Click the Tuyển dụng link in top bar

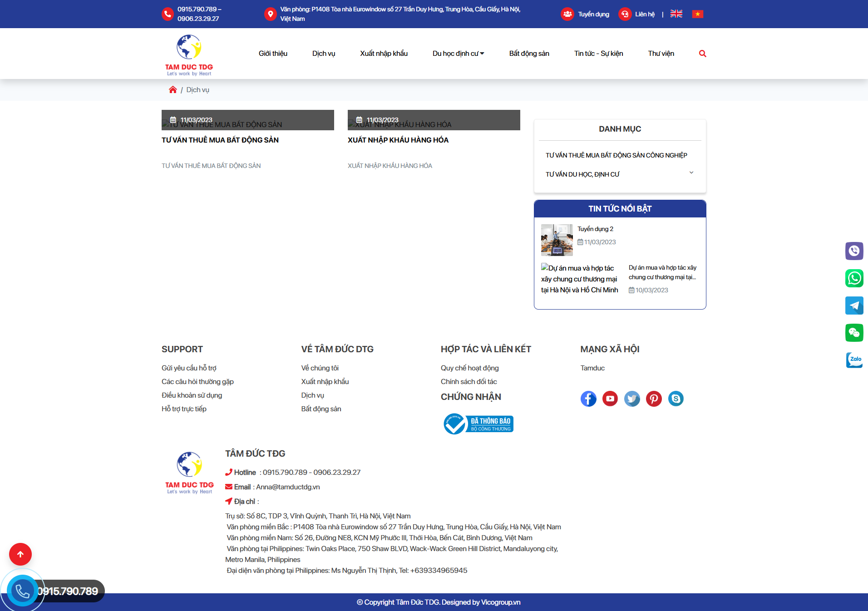click(593, 14)
